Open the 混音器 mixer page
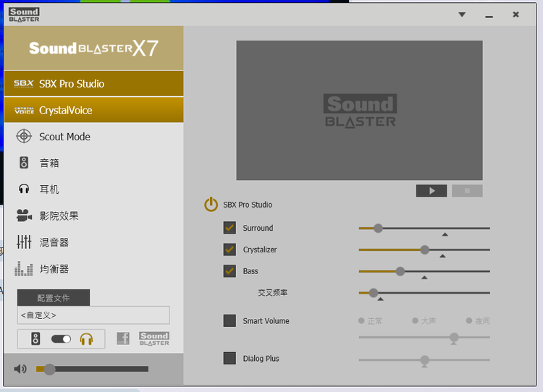This screenshot has width=543, height=392. coord(54,242)
